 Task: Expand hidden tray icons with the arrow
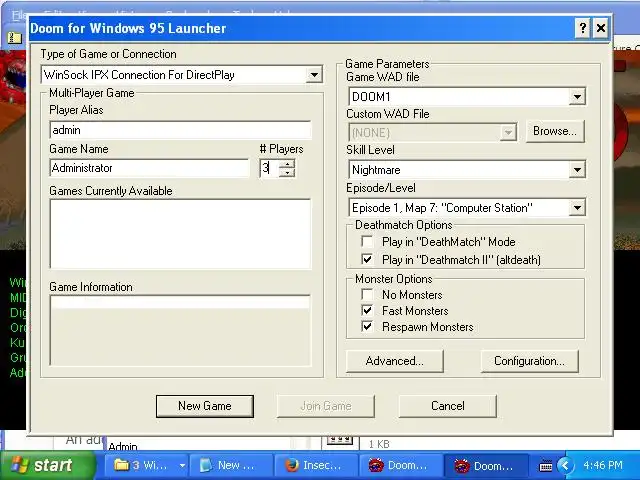[x=565, y=465]
